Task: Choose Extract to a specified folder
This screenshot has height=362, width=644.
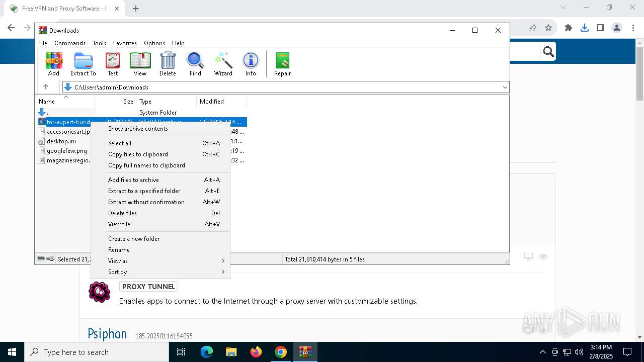Action: pos(160,191)
